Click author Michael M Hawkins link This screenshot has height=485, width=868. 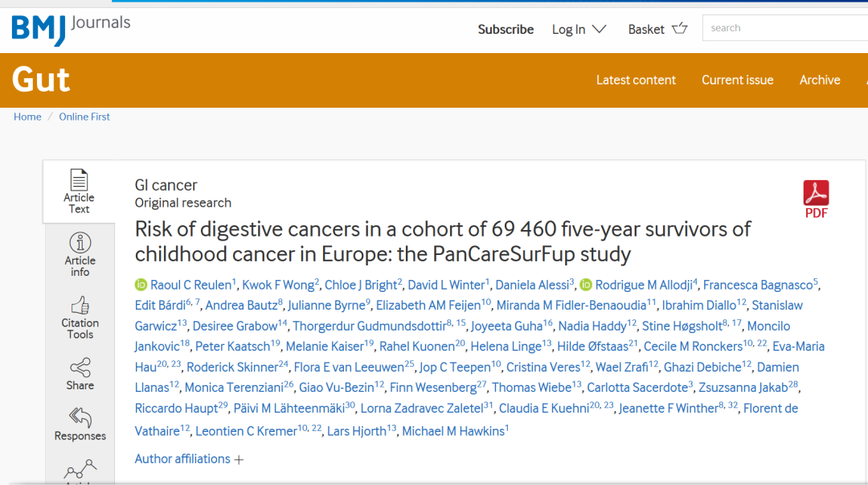[x=452, y=431]
